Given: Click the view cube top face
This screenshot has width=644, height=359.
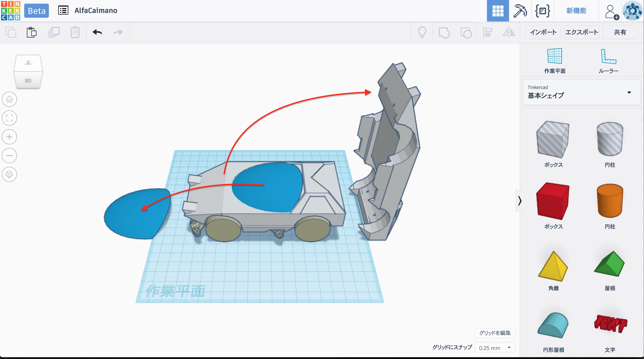Looking at the screenshot, I should pos(28,63).
